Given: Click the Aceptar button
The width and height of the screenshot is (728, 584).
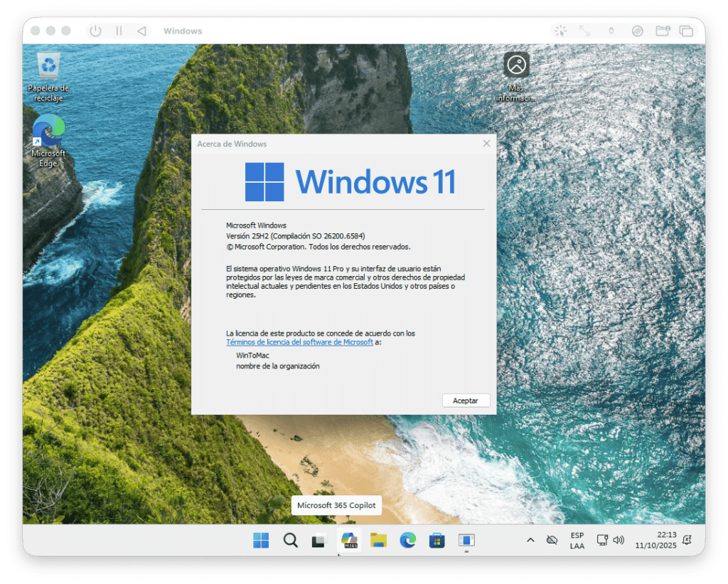Looking at the screenshot, I should click(x=466, y=400).
